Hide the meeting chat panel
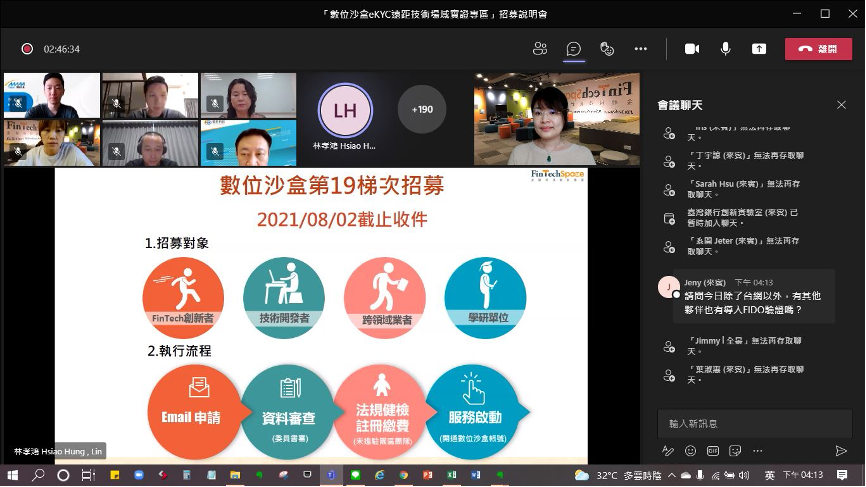Screen dimensions: 866x487 click(573, 49)
